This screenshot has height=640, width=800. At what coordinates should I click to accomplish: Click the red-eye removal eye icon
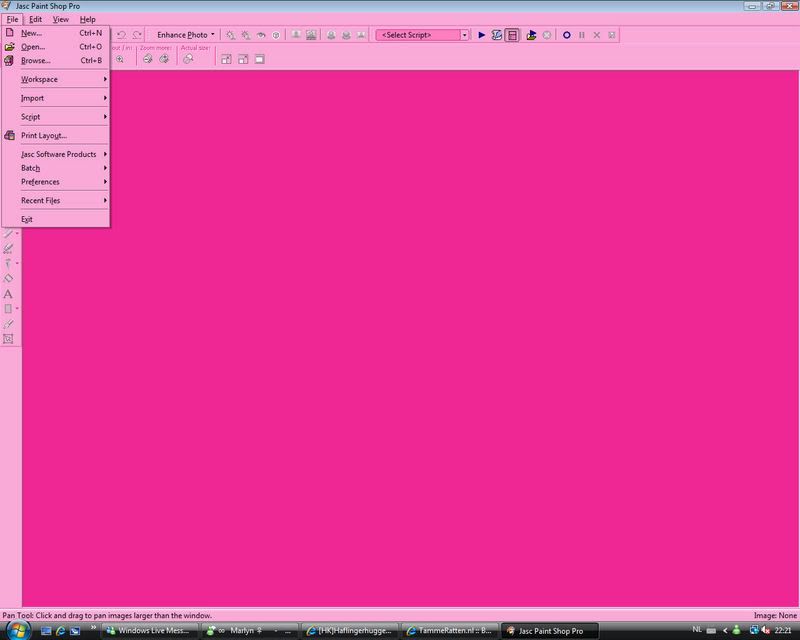[261, 35]
